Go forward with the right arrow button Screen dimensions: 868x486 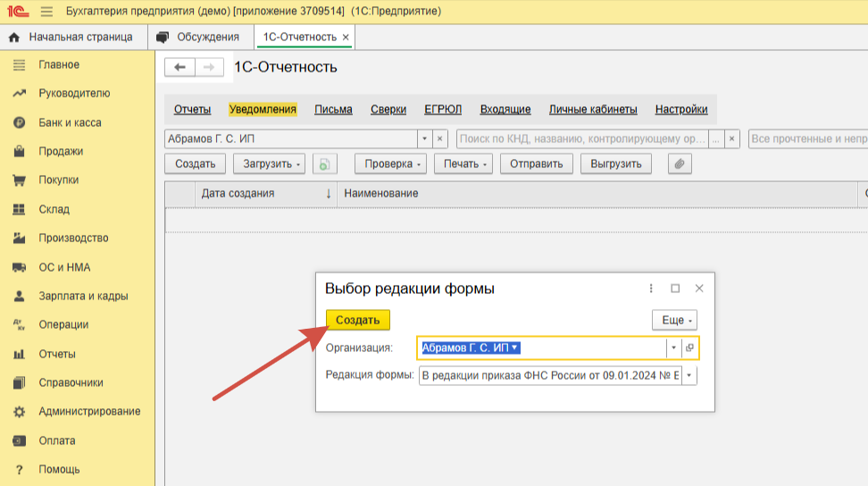(x=209, y=68)
